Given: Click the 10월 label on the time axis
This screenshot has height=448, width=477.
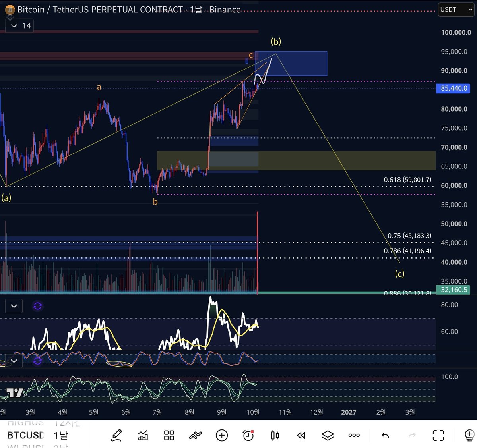Looking at the screenshot, I should (253, 412).
